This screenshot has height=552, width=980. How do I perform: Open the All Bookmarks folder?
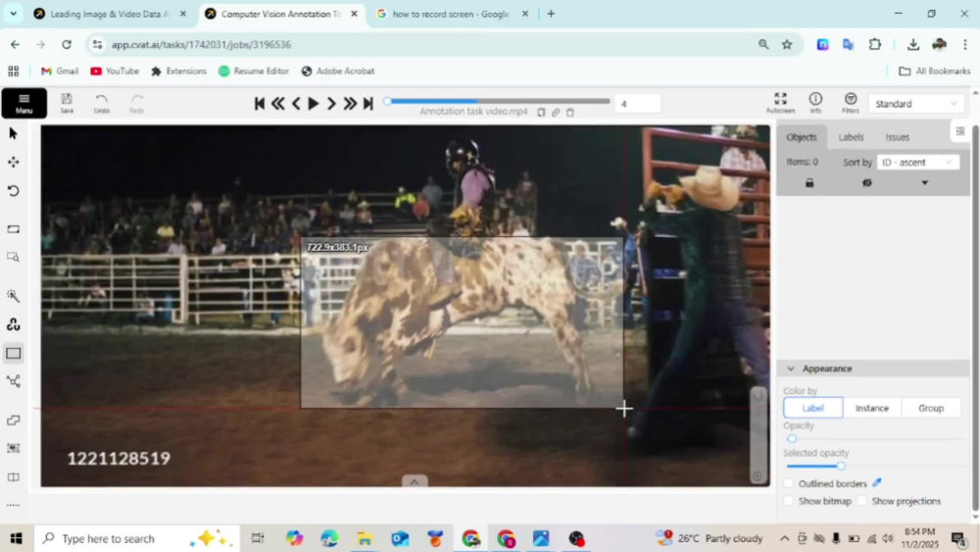[934, 72]
